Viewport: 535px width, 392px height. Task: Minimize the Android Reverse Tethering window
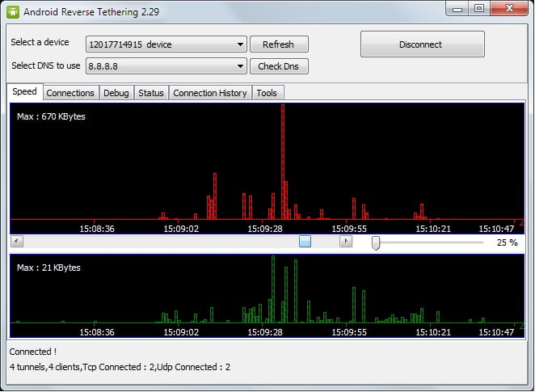tap(457, 9)
